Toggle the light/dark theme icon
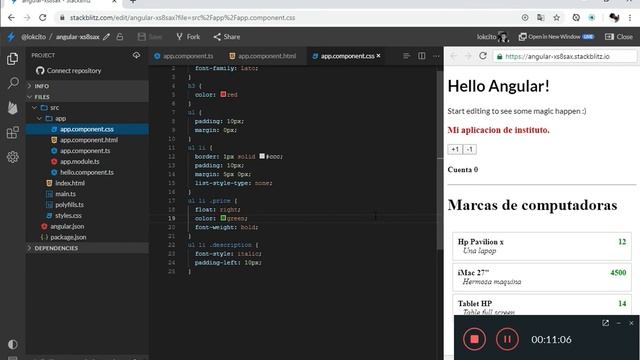640x360 pixels. tap(13, 344)
